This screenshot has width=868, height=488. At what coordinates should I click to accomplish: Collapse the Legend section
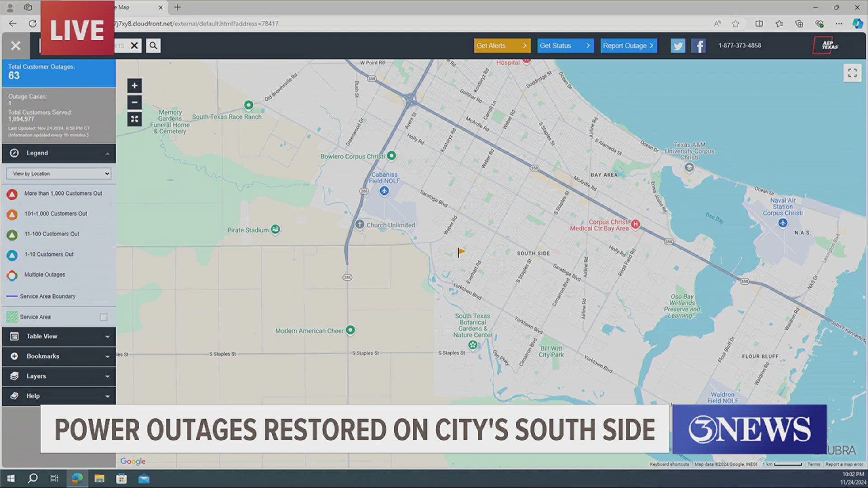click(x=108, y=153)
